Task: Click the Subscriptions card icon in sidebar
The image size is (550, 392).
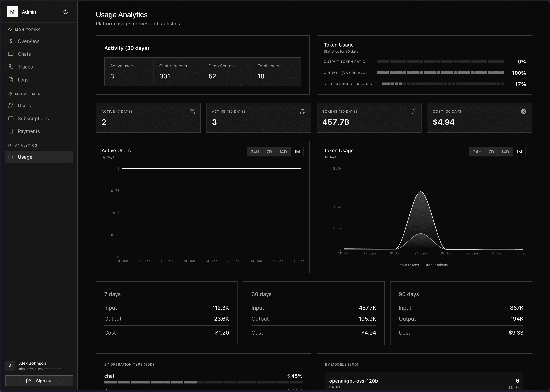Action: pos(11,118)
